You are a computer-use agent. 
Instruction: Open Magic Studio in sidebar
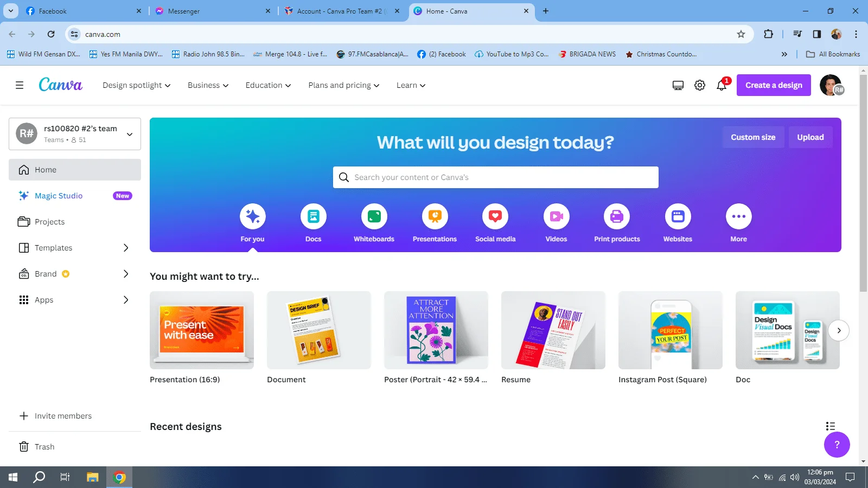[x=75, y=196]
